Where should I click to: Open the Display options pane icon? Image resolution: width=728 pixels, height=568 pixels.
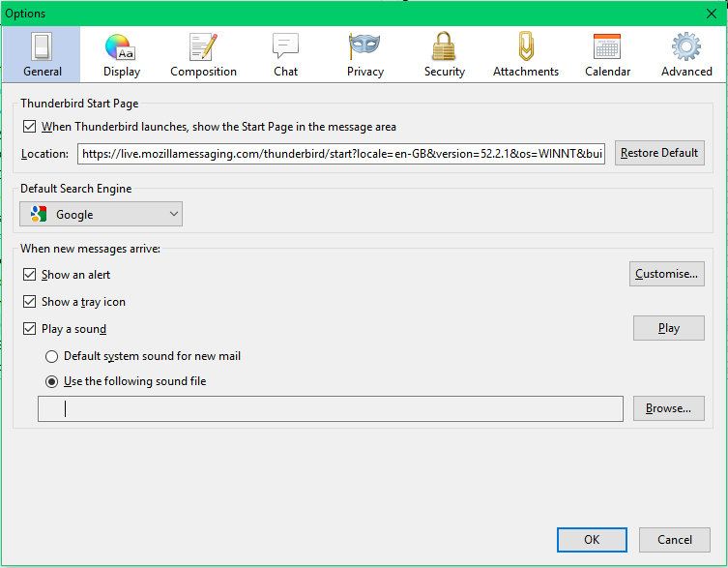tap(120, 47)
